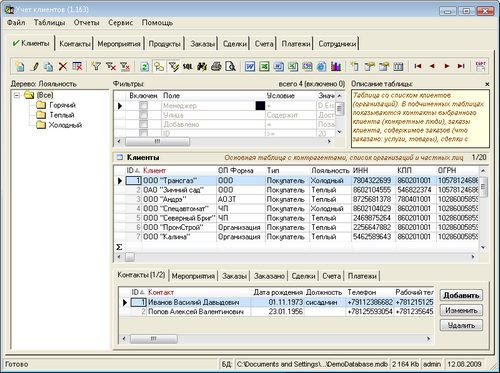Open the colored bar chart icon

tap(336, 66)
